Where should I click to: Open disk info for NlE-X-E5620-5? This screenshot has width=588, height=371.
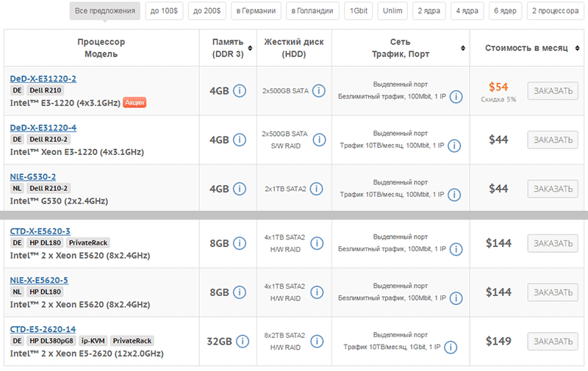[x=317, y=292]
